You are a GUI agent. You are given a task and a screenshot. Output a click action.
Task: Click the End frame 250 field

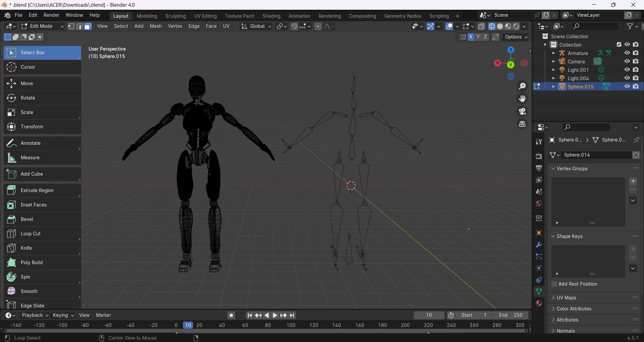point(511,316)
